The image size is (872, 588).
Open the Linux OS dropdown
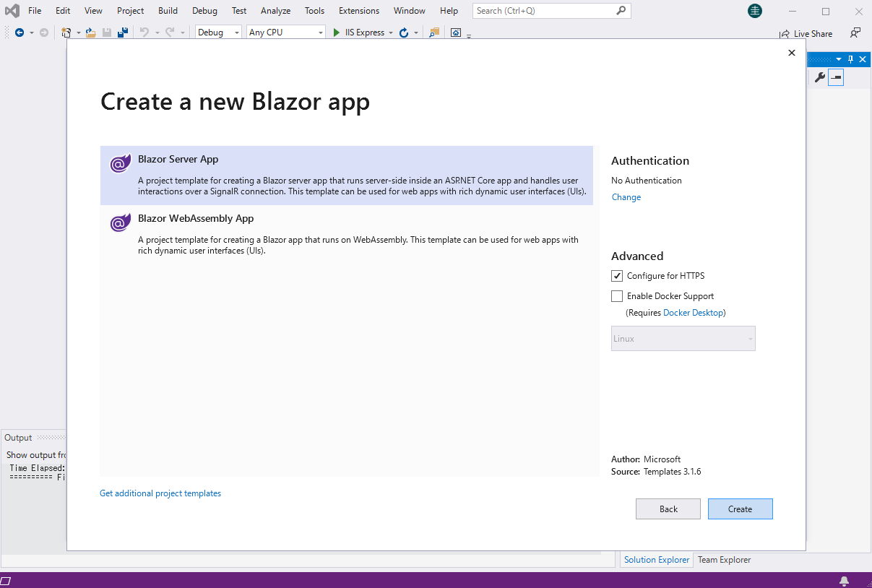683,338
